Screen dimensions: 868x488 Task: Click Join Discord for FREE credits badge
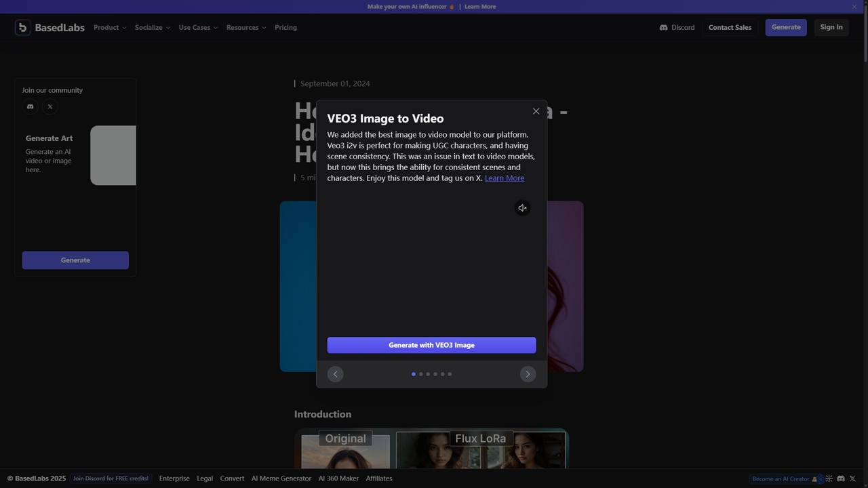[x=111, y=479]
